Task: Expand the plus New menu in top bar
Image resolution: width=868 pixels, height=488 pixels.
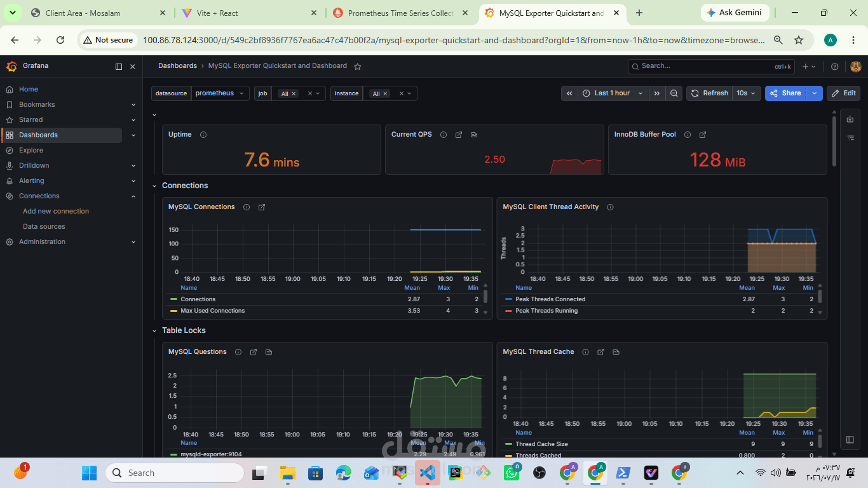Action: 809,66
